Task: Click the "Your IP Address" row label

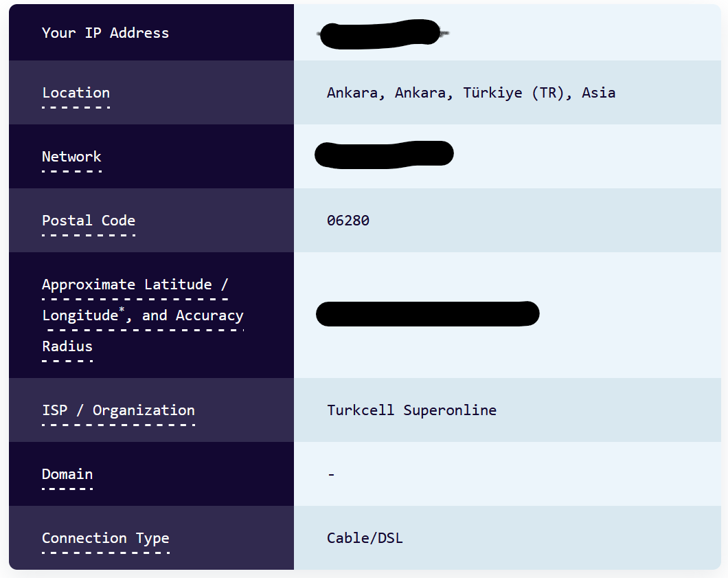Action: pyautogui.click(x=105, y=33)
